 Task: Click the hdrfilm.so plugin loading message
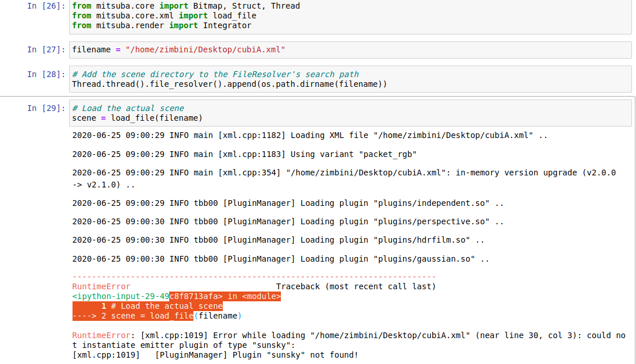point(271,240)
